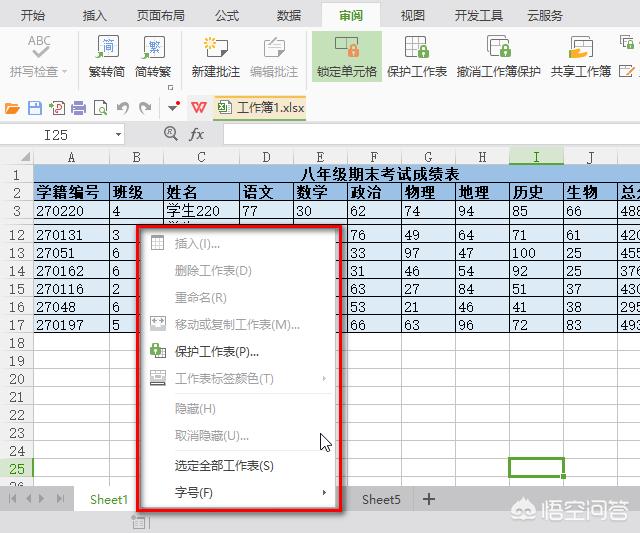Expand quick access toolbar customize arrow
The image size is (640, 533).
(x=174, y=107)
